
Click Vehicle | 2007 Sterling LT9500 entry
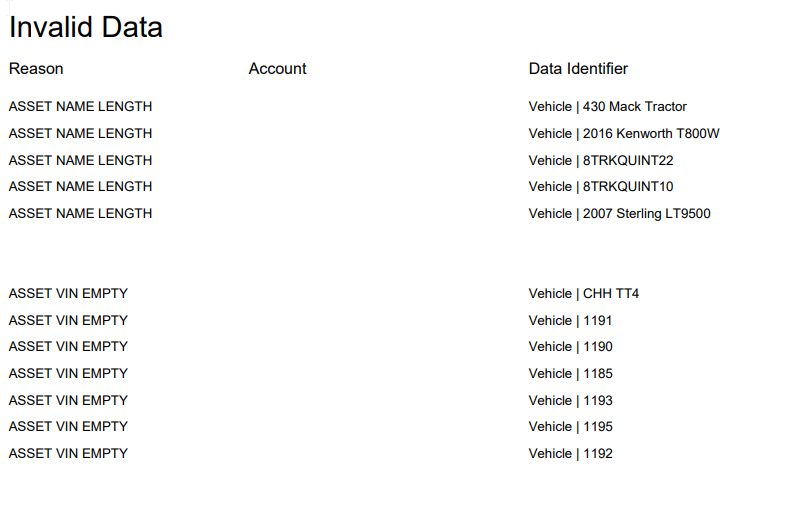click(619, 214)
